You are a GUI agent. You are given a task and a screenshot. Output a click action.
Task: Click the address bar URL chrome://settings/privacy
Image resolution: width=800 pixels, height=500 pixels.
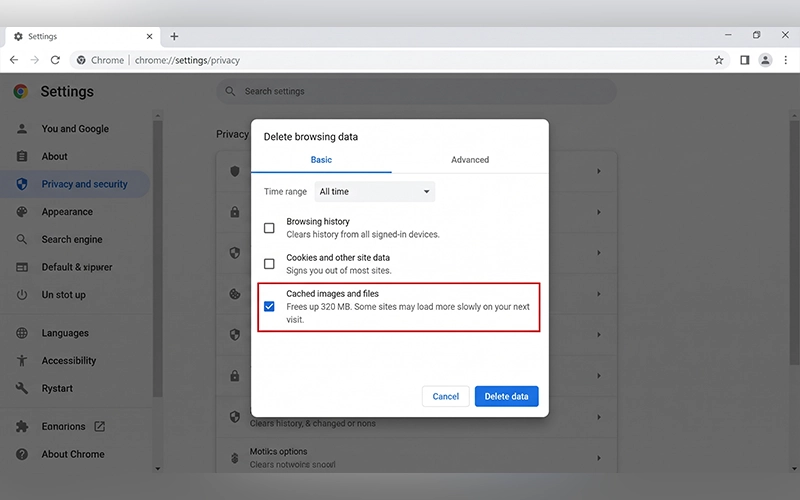[x=187, y=60]
